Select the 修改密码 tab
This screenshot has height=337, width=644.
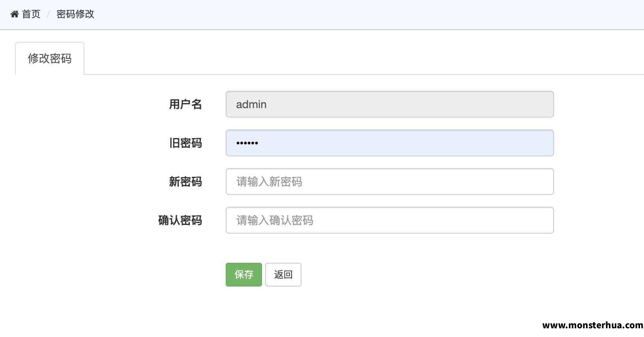pos(50,58)
